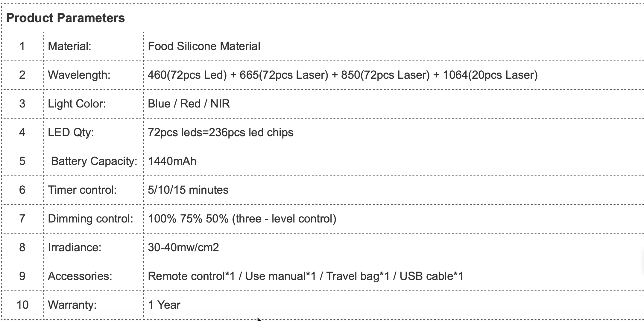Click the Accessories: label
Viewport: 644px width, 321px height.
80,276
